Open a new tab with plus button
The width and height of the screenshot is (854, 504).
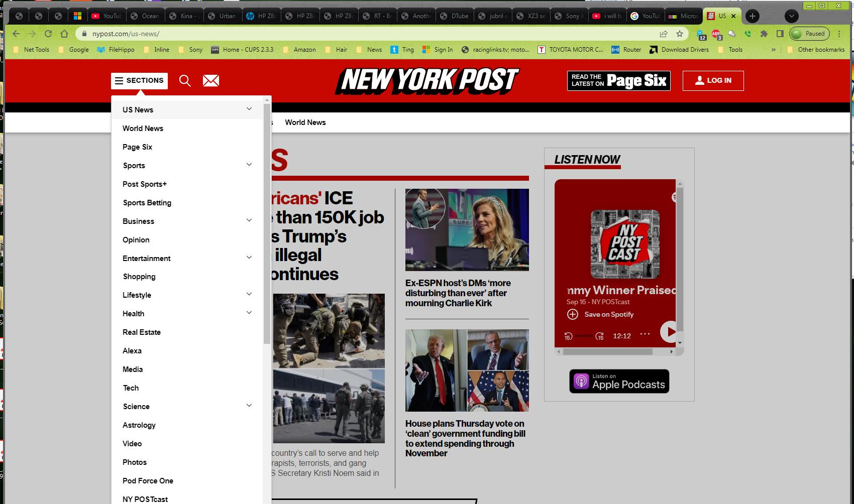[752, 16]
